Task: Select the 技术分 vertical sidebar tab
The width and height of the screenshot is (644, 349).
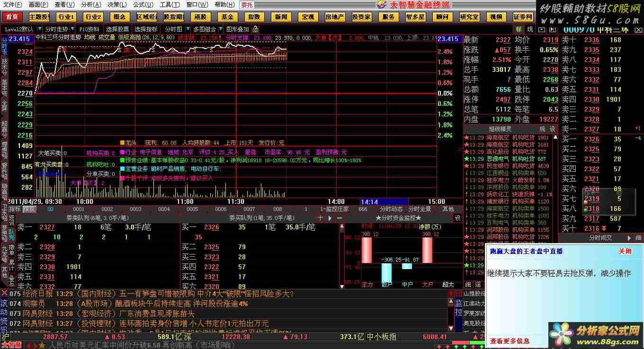Action: tap(4, 67)
